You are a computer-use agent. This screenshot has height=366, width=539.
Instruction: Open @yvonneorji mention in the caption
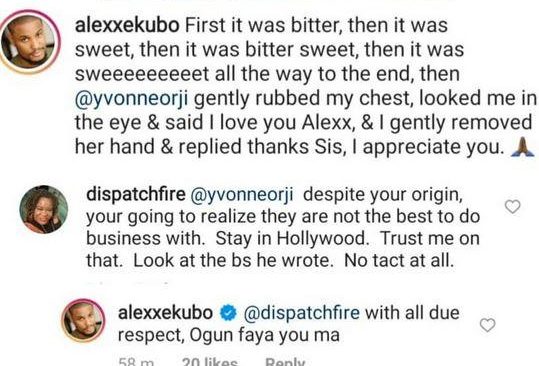point(132,99)
